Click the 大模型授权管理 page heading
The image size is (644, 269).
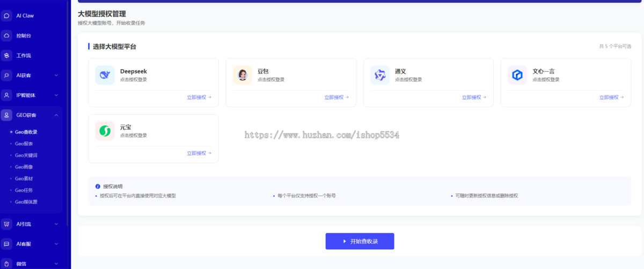pos(102,13)
